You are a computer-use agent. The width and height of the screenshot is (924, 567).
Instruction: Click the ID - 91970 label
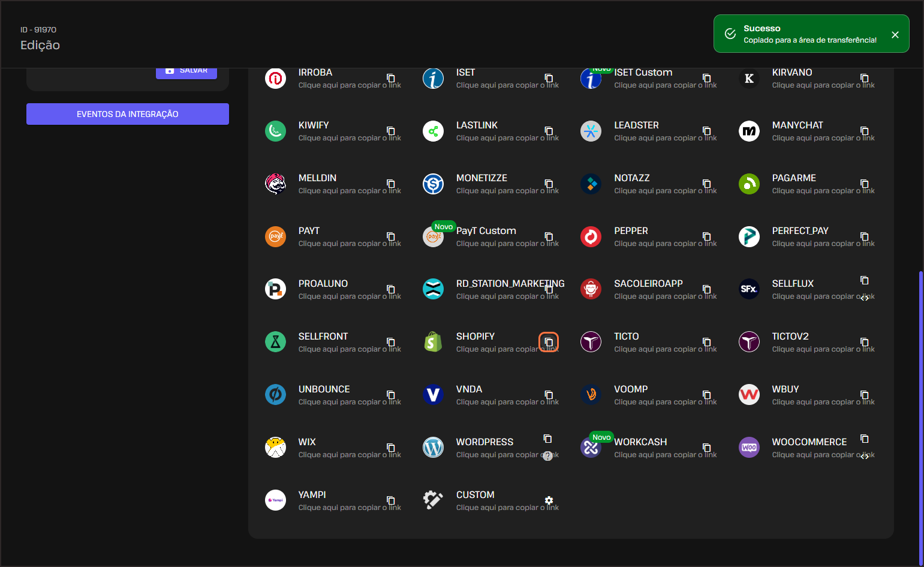click(38, 29)
